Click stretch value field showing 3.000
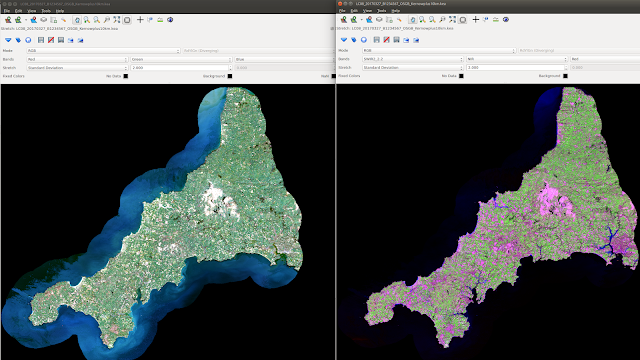The image size is (640, 360). 517,68
